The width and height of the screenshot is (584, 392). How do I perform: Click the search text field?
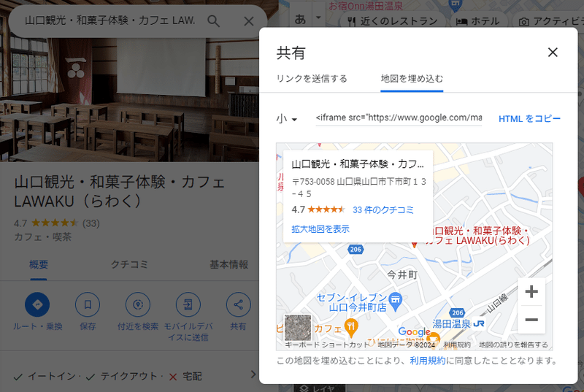[x=110, y=20]
